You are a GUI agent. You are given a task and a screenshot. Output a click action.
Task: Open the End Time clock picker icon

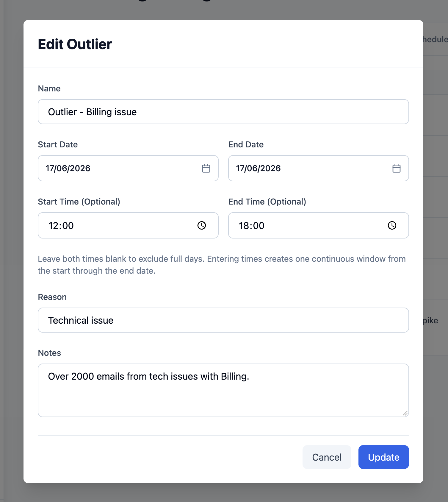pyautogui.click(x=392, y=225)
